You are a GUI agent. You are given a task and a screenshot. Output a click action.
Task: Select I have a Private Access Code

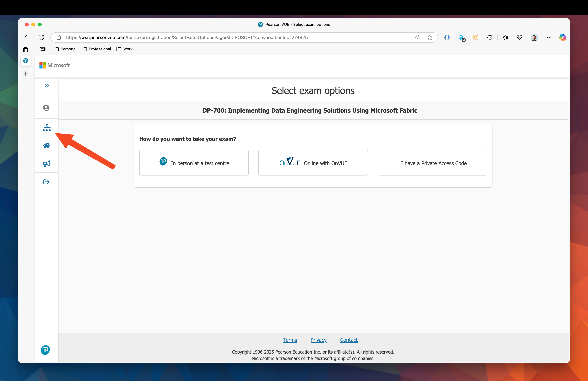click(x=432, y=163)
